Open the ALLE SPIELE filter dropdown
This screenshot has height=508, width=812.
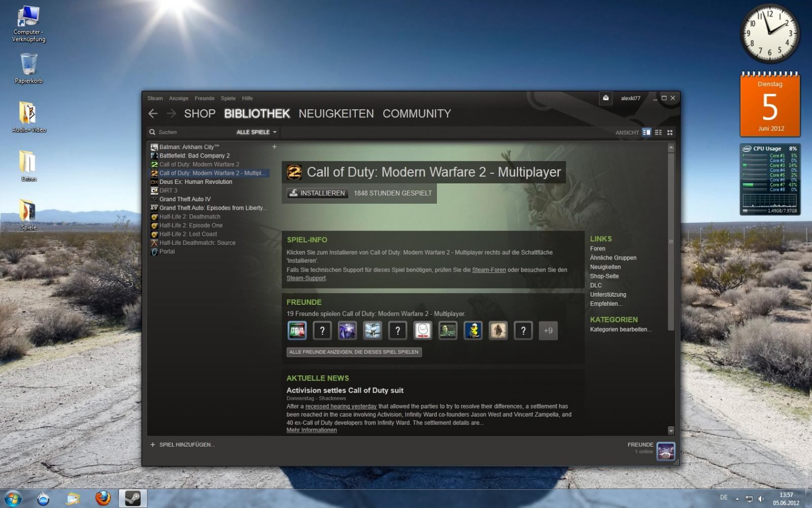coord(256,132)
